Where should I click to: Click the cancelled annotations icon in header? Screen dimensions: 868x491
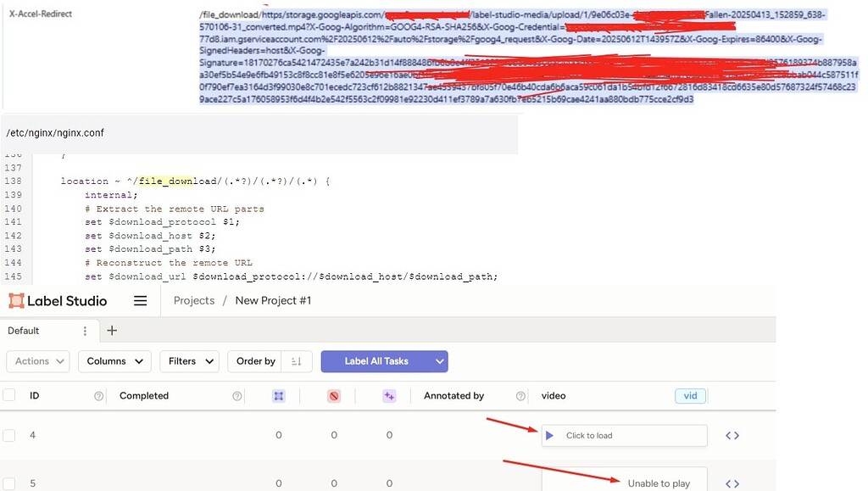(333, 395)
